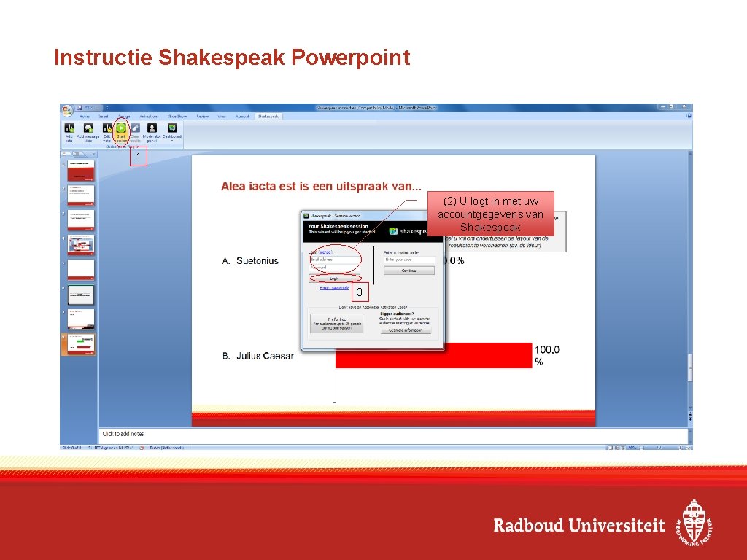Open the Home ribbon tab
747x560 pixels.
85,116
